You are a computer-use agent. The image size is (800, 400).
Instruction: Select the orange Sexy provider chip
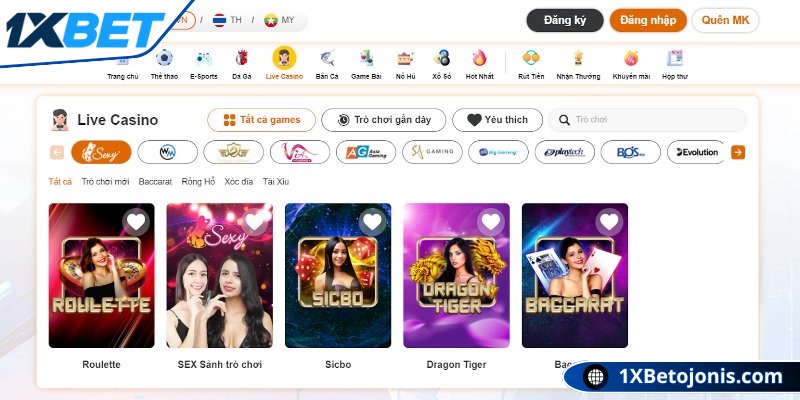coord(101,152)
